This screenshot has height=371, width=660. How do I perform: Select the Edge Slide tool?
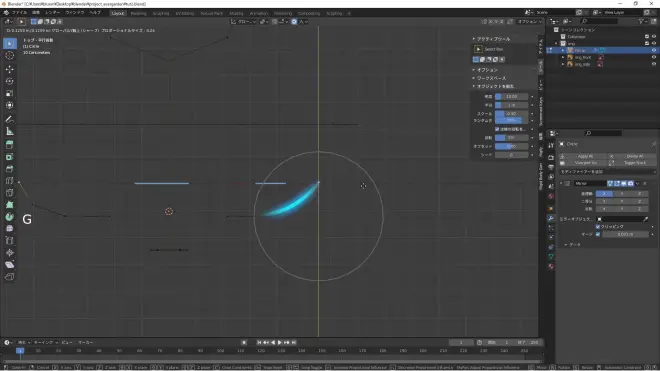(x=10, y=241)
